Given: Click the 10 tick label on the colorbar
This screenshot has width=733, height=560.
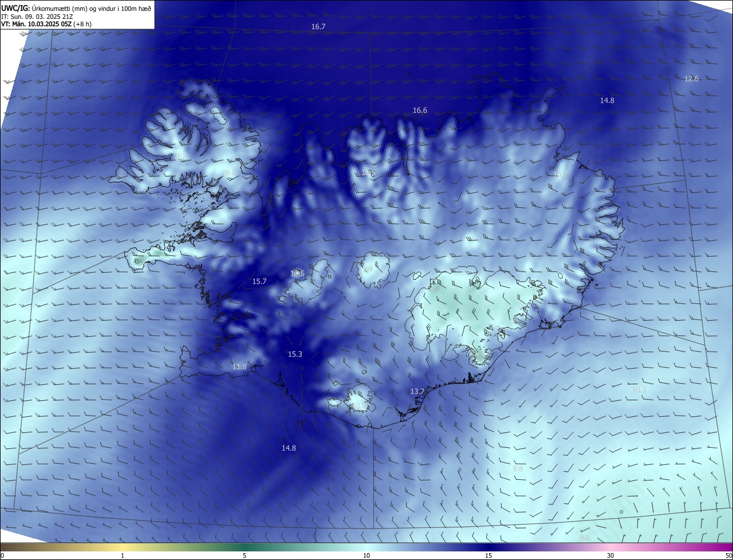Looking at the screenshot, I should point(366,555).
